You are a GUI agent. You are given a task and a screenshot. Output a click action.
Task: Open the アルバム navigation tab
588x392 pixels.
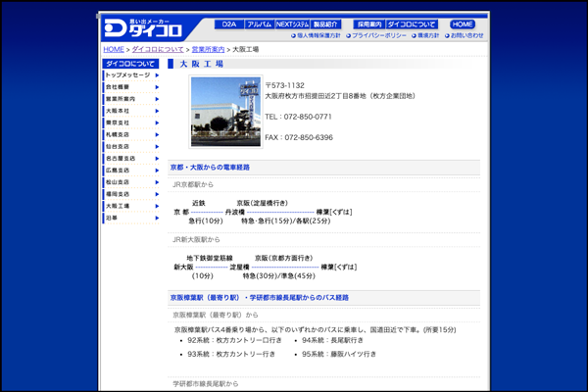click(260, 23)
